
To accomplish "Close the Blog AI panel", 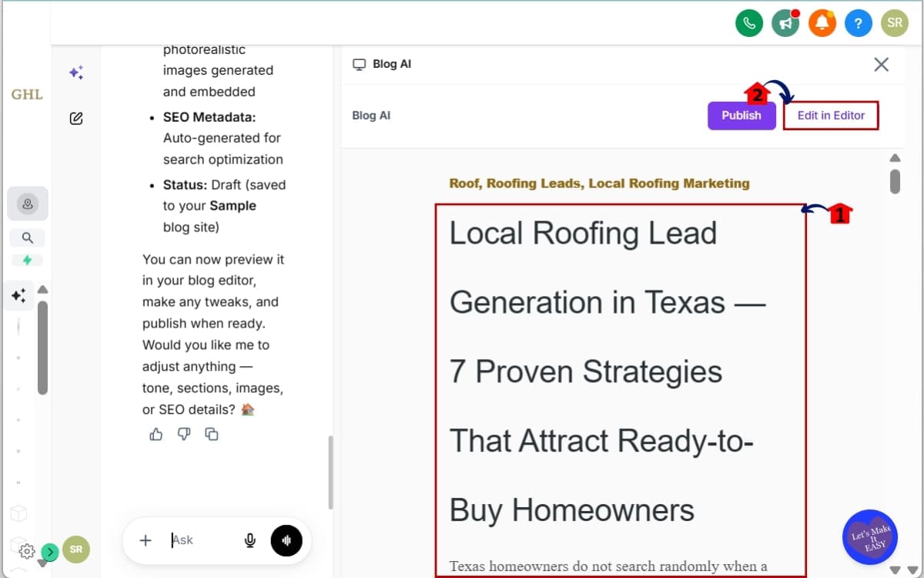I will (882, 65).
